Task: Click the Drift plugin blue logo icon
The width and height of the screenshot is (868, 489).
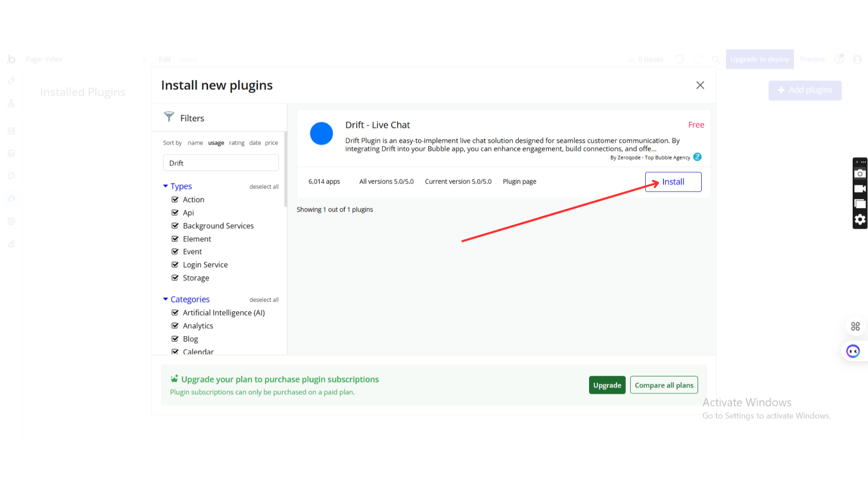Action: pos(321,133)
